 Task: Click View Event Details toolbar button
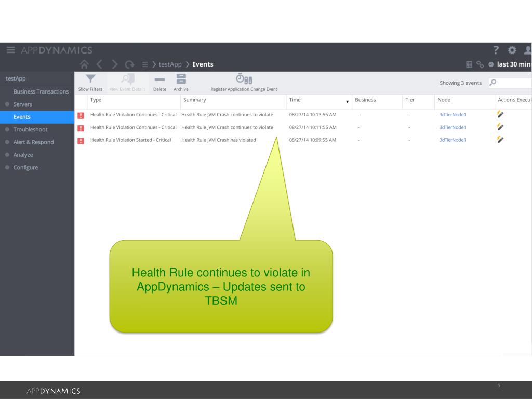[x=128, y=83]
